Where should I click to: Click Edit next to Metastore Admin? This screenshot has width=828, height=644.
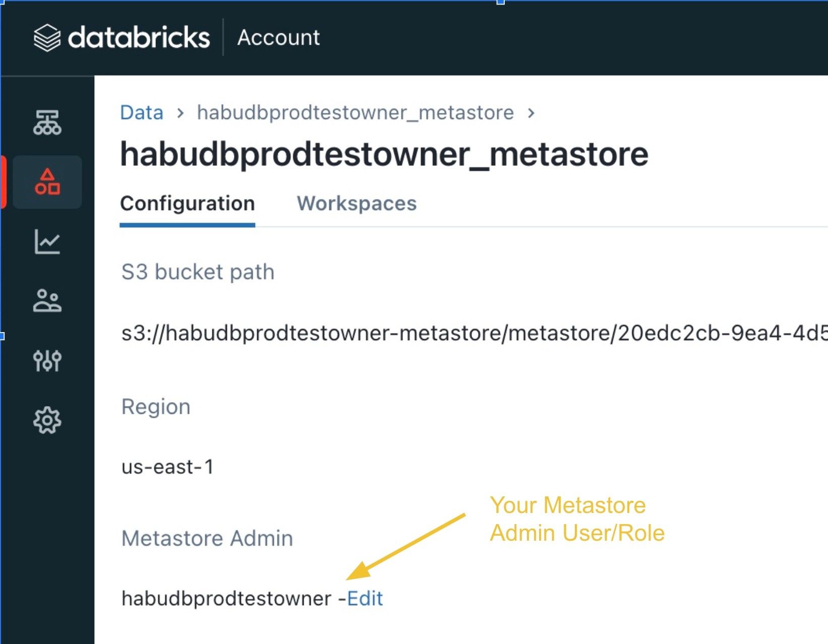365,599
